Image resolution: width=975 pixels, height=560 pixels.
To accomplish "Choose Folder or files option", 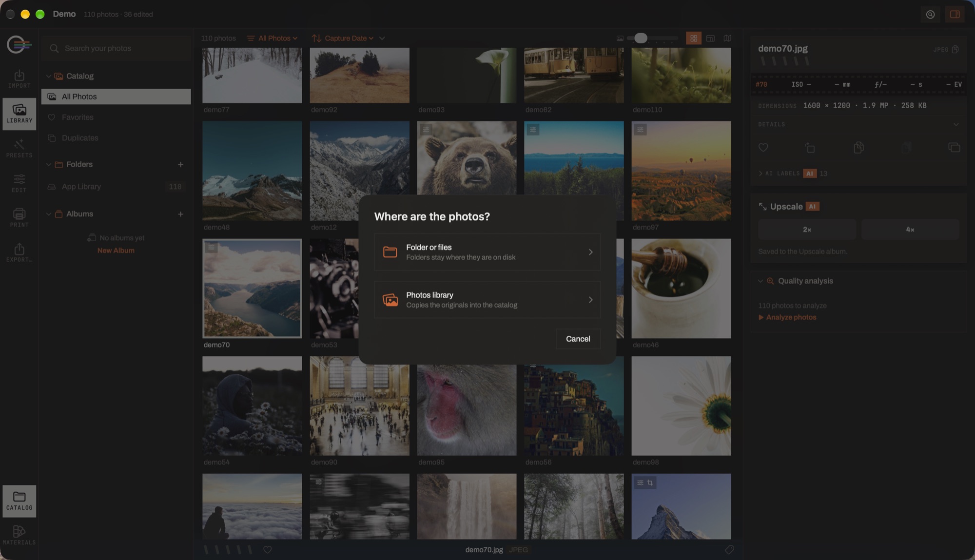I will click(487, 252).
